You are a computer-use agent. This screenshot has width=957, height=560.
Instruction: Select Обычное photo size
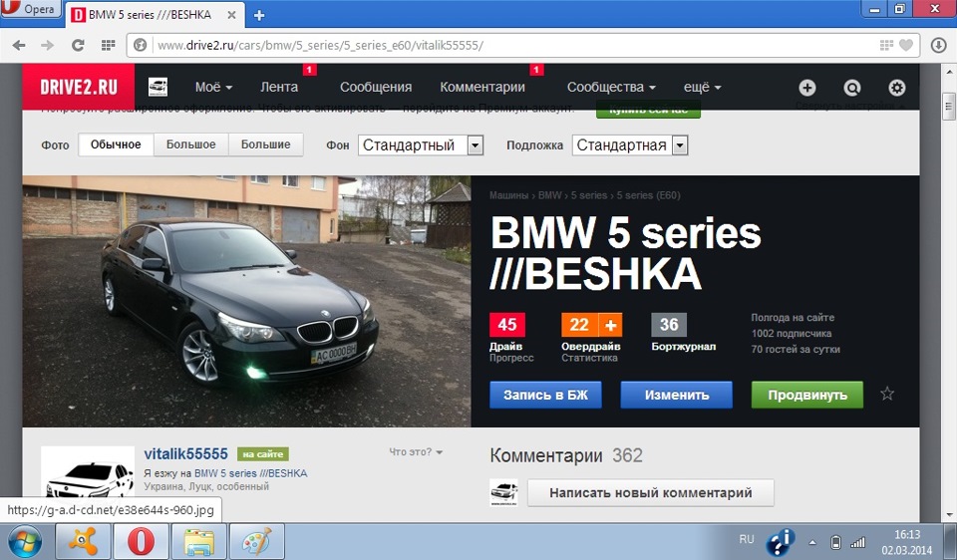click(x=116, y=144)
